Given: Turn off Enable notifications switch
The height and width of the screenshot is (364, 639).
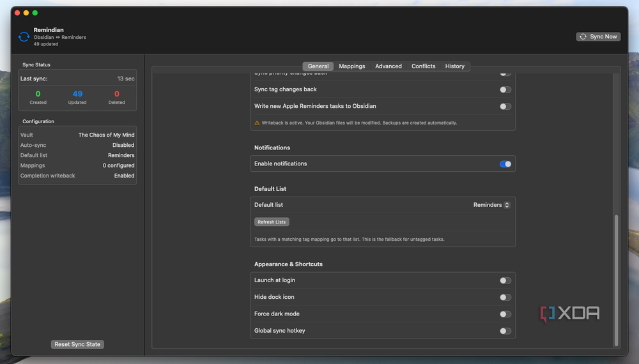Looking at the screenshot, I should pyautogui.click(x=505, y=164).
